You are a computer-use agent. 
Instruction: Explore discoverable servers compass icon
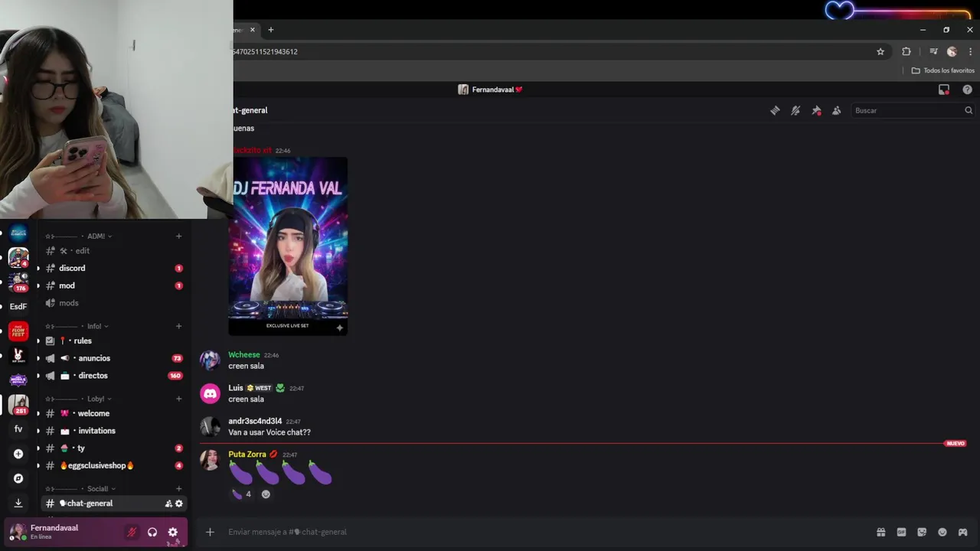point(18,479)
